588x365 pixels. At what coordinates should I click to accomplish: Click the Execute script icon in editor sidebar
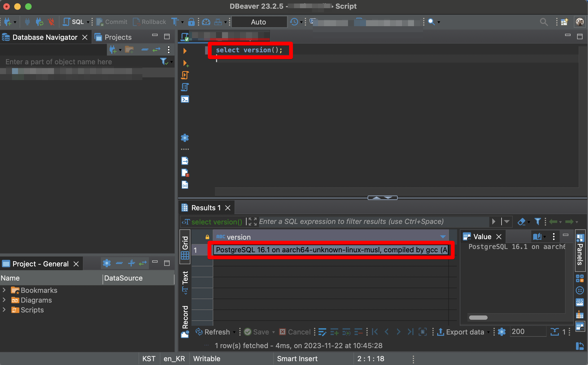pyautogui.click(x=185, y=75)
